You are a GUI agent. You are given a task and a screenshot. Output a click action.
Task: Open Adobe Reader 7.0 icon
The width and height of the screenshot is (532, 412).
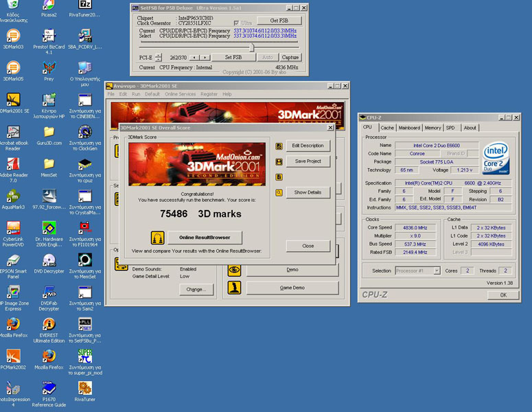(x=13, y=163)
